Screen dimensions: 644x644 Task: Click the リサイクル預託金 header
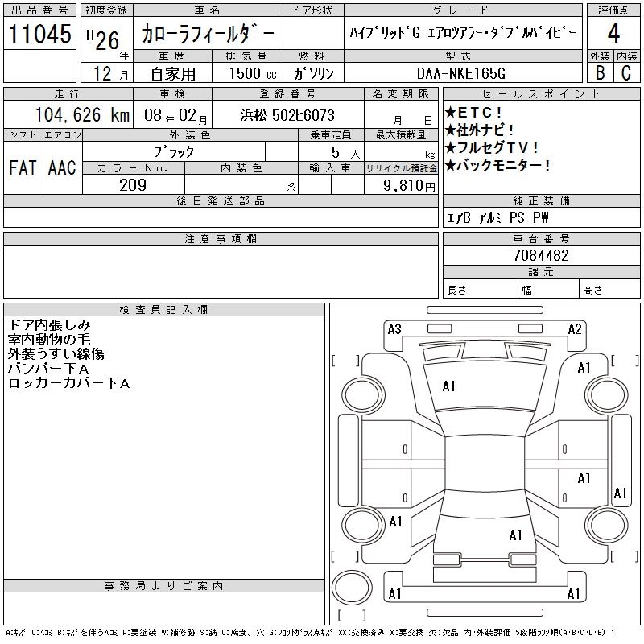pos(401,168)
